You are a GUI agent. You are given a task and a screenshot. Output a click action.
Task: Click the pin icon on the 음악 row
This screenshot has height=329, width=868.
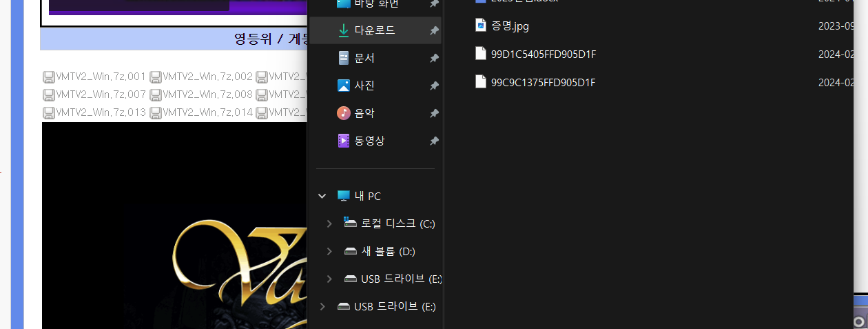pyautogui.click(x=434, y=114)
